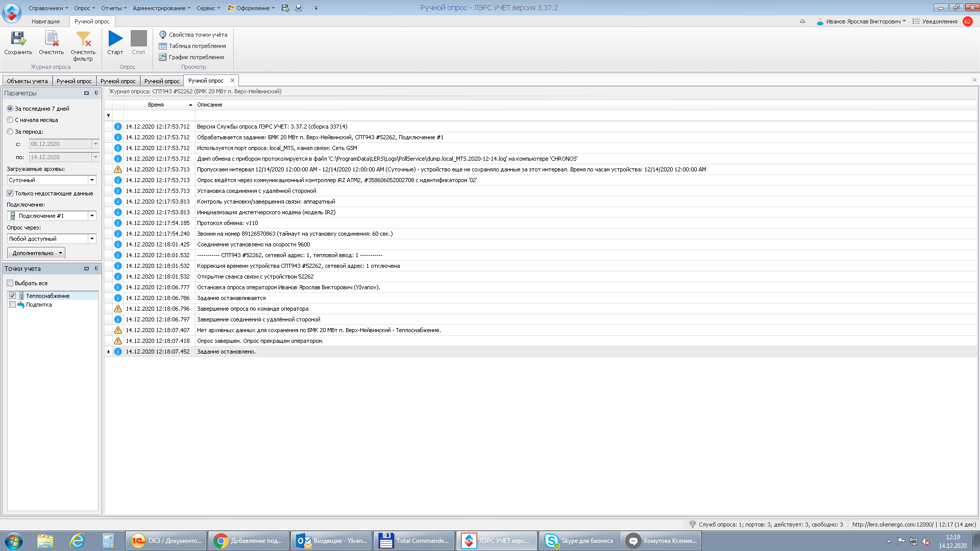Expand the 'Любой доступный' poll-through dropdown
The width and height of the screenshot is (980, 551).
[x=92, y=239]
